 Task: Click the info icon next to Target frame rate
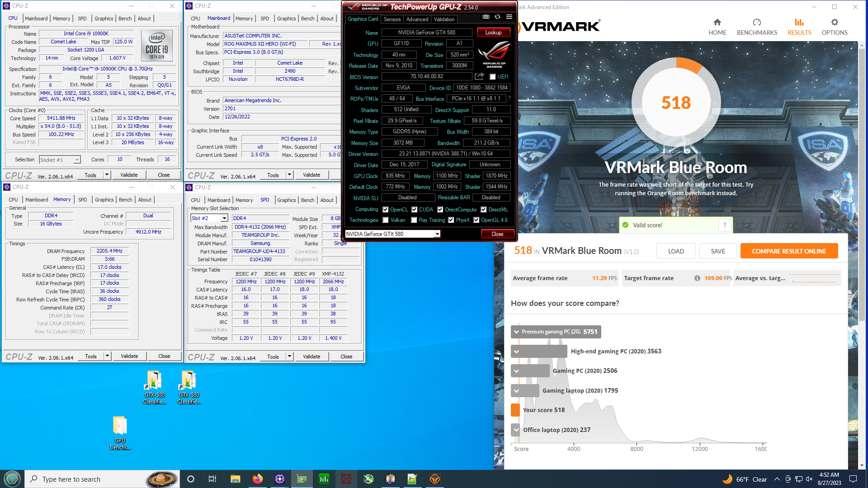(697, 278)
